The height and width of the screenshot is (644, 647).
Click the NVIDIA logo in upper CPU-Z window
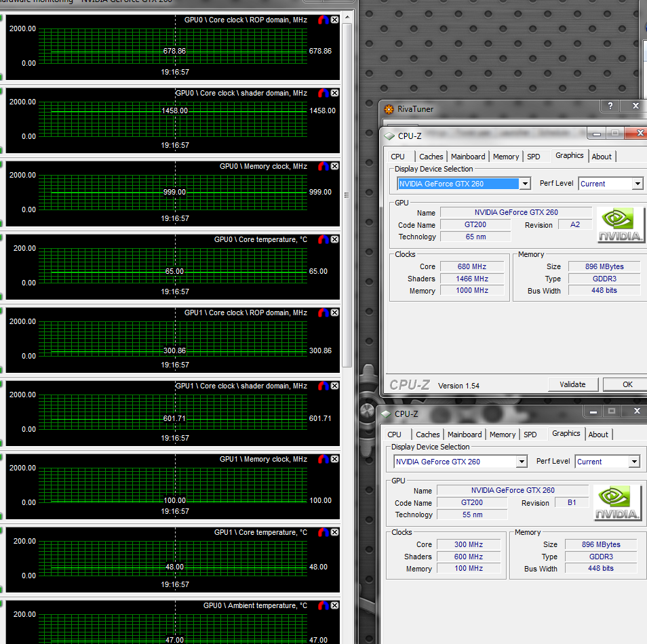click(621, 226)
